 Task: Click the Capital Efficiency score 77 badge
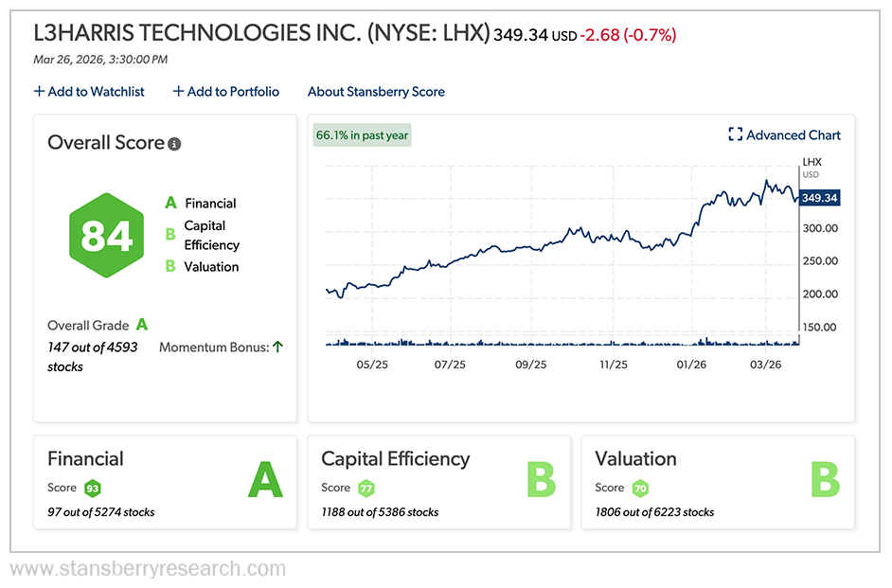coord(366,489)
